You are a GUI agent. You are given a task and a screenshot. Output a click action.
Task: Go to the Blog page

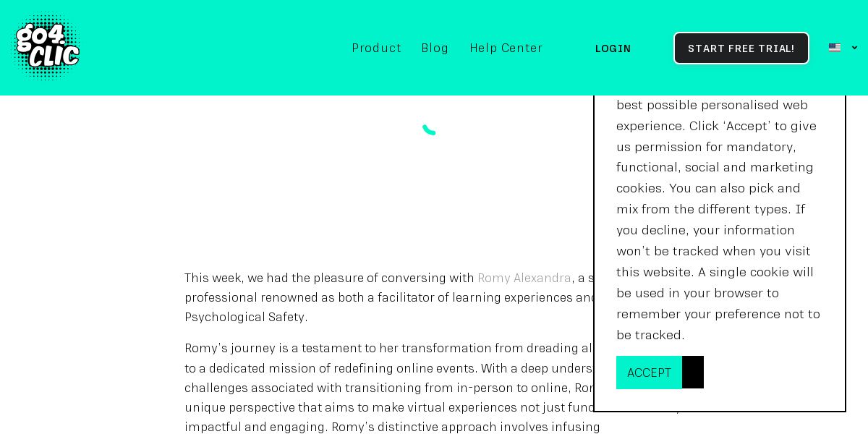(x=435, y=48)
